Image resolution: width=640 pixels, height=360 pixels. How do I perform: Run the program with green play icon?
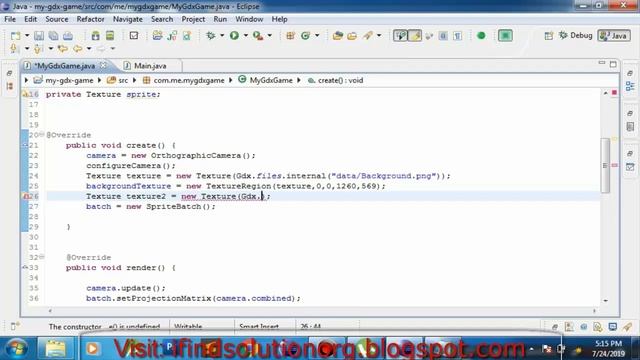(x=234, y=36)
